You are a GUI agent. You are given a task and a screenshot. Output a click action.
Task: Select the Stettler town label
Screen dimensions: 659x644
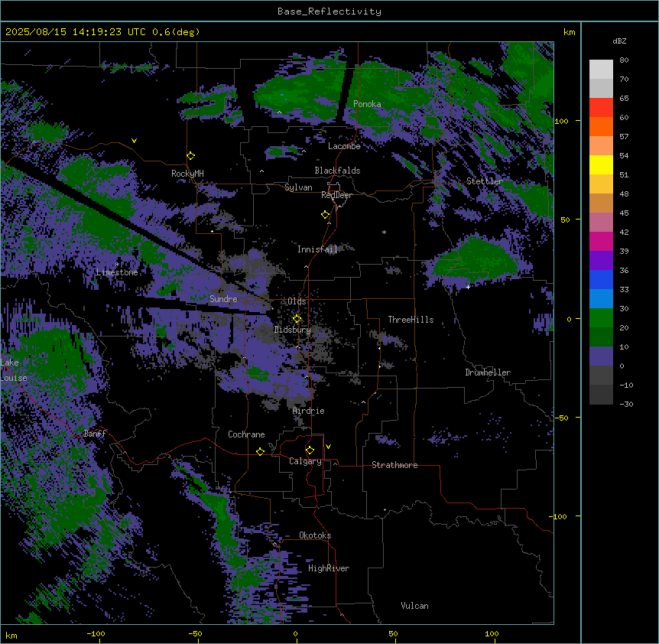tap(485, 181)
